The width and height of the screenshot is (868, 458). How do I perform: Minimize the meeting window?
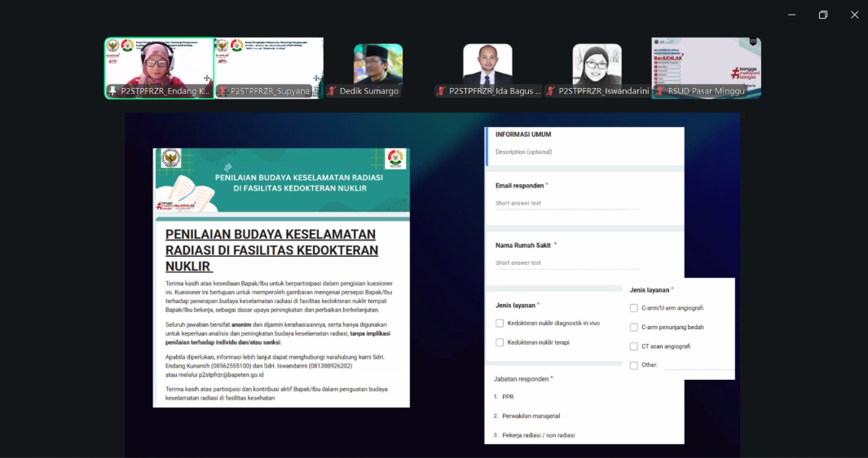coord(791,15)
